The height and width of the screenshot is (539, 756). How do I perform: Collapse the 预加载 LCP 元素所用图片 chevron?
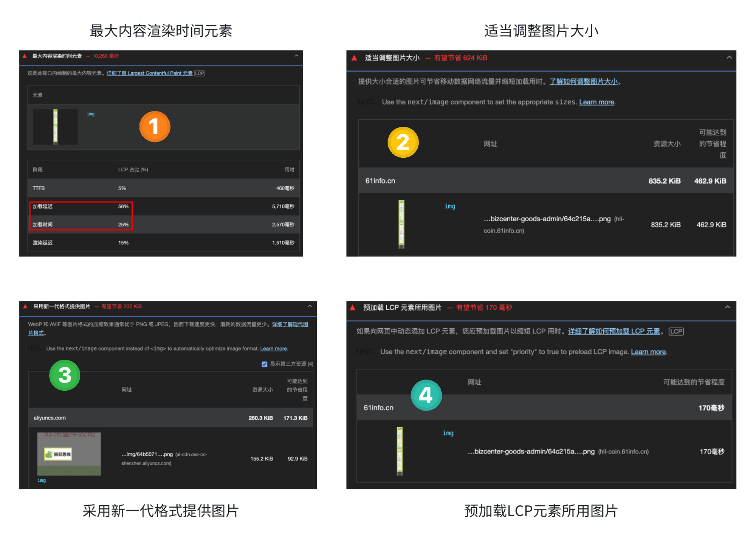(x=728, y=307)
